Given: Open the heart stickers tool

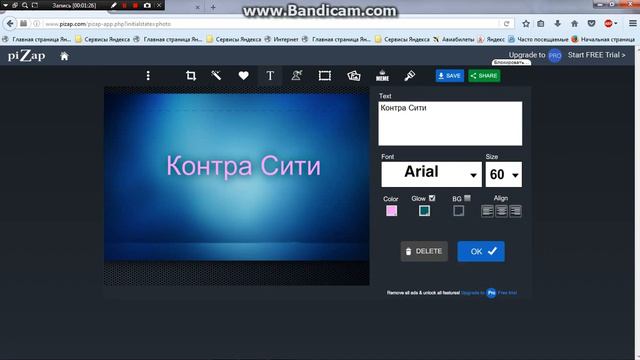Looking at the screenshot, I should (244, 76).
